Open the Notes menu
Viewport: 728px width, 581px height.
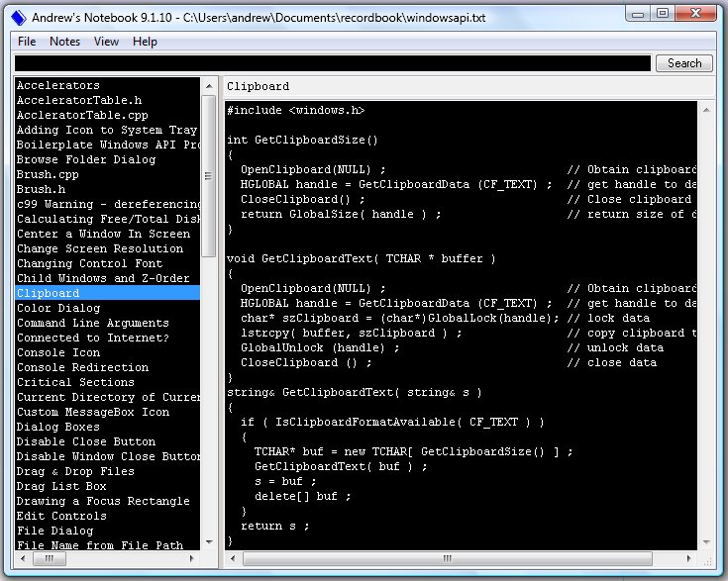point(65,42)
